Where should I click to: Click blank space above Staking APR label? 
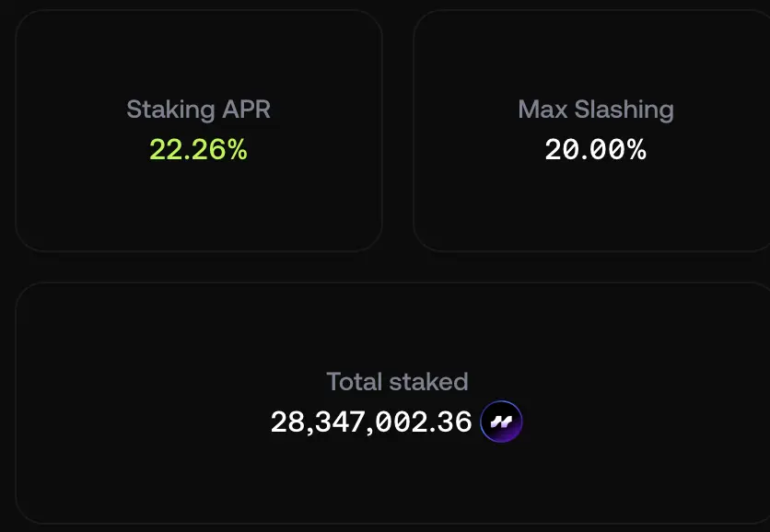click(198, 54)
